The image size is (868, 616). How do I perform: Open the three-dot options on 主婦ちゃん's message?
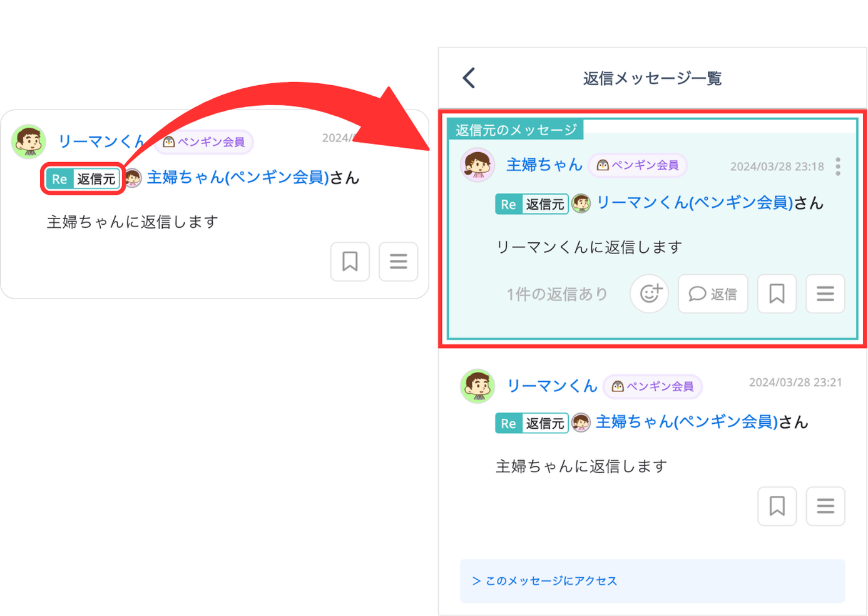[x=837, y=167]
